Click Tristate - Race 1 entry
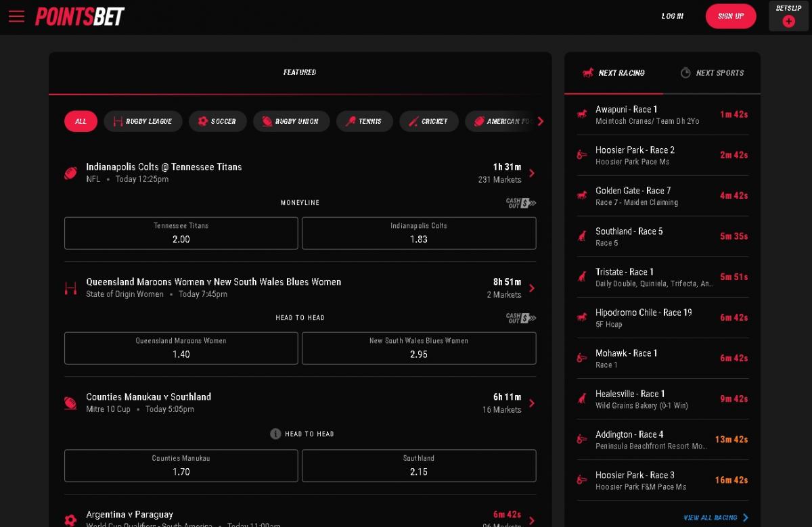 point(662,277)
